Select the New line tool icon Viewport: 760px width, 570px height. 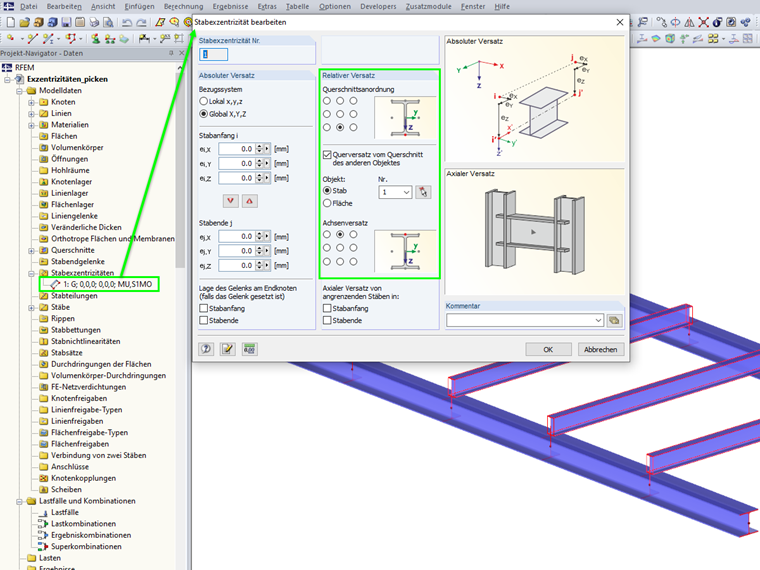32,38
